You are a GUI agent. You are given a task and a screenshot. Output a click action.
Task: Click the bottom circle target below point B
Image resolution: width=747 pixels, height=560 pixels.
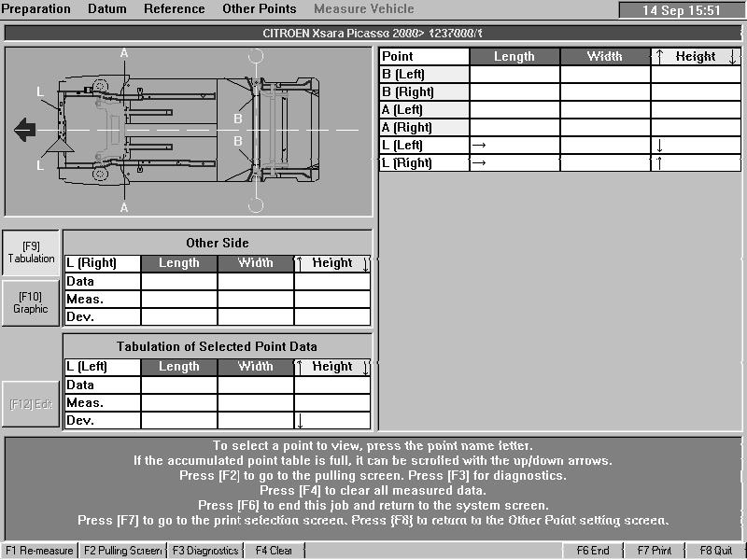click(x=256, y=205)
